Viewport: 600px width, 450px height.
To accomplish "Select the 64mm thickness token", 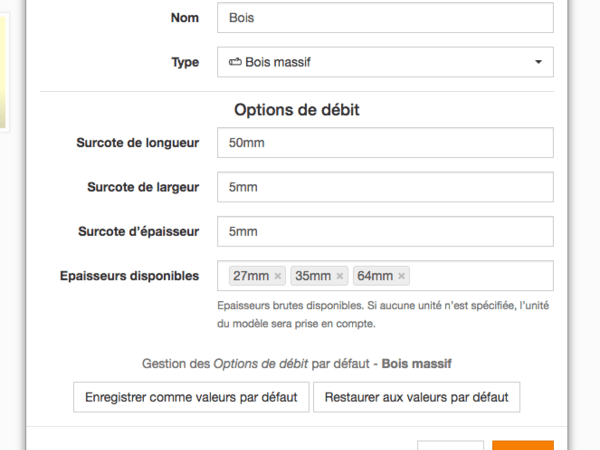I will [375, 276].
